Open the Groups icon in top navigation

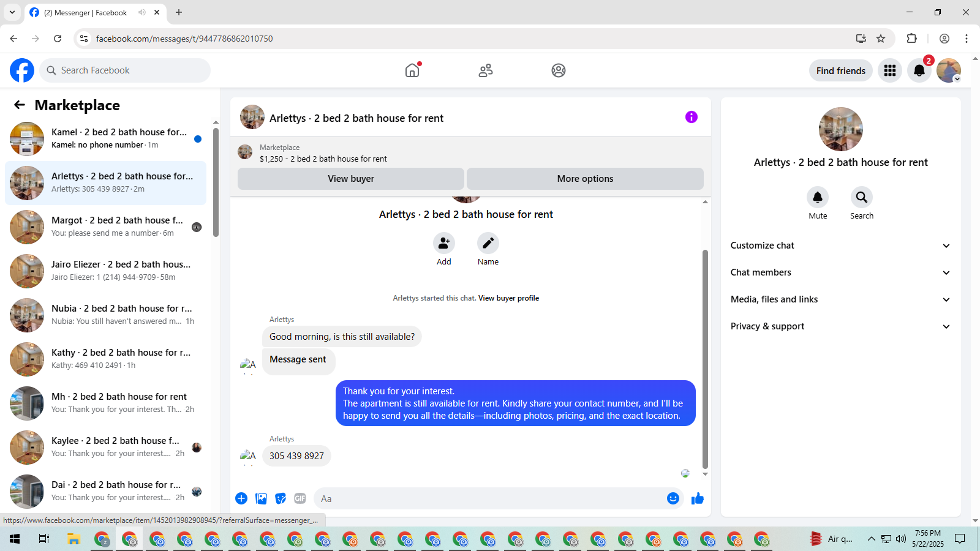click(x=559, y=70)
